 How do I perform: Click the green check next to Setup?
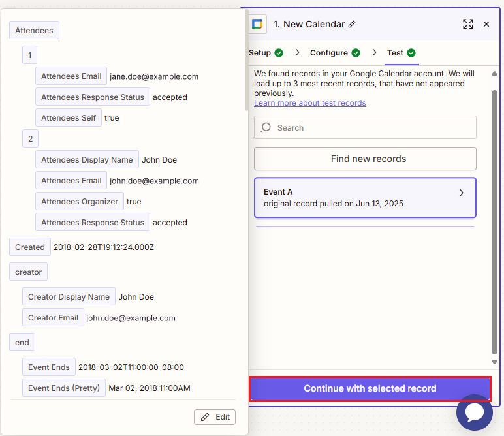tap(279, 53)
